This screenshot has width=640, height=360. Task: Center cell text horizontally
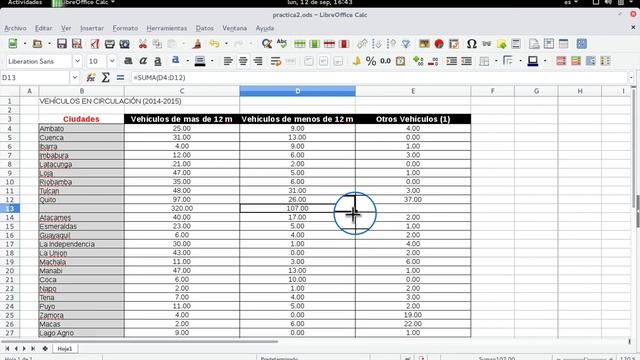[243, 61]
